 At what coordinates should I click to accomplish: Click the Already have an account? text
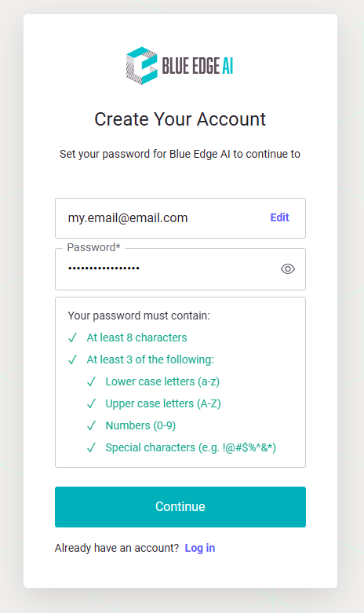(117, 548)
